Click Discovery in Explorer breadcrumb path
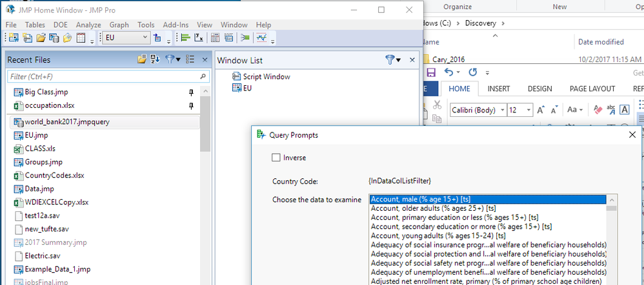This screenshot has height=285, width=644. pos(481,23)
